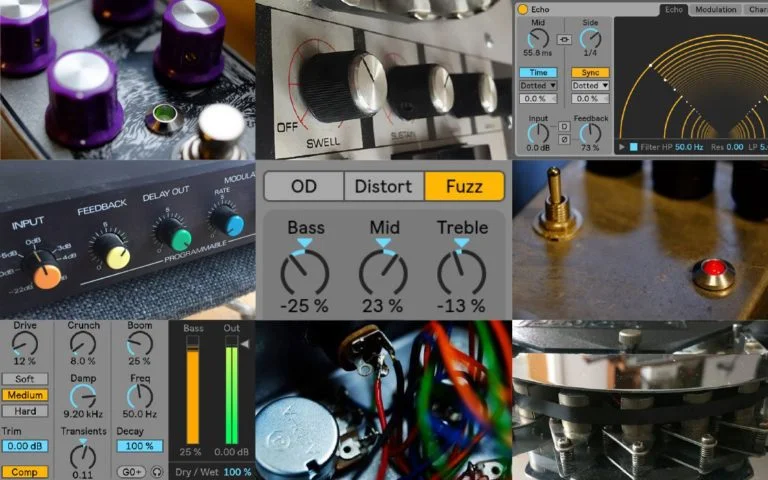Click the 0.0 % offset field under Sync
Image resolution: width=768 pixels, height=480 pixels.
[x=590, y=98]
